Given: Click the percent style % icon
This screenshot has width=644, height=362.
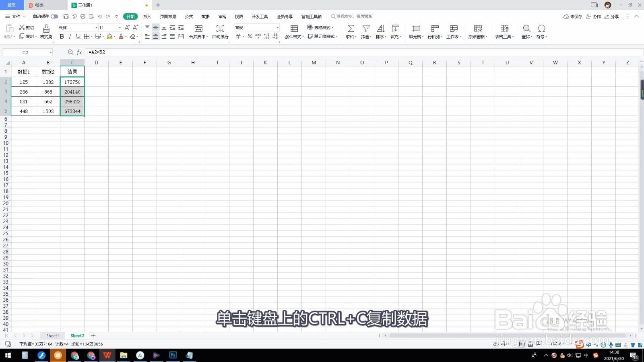Looking at the screenshot, I should tap(250, 36).
